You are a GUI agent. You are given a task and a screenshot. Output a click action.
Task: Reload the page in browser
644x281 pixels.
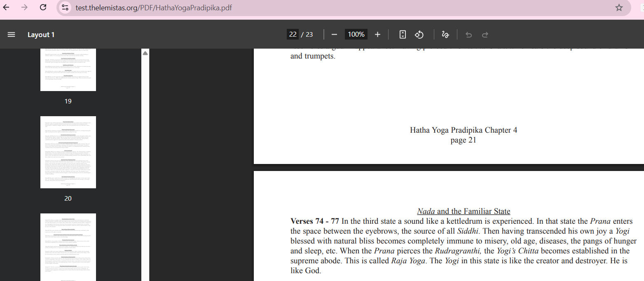(x=43, y=7)
